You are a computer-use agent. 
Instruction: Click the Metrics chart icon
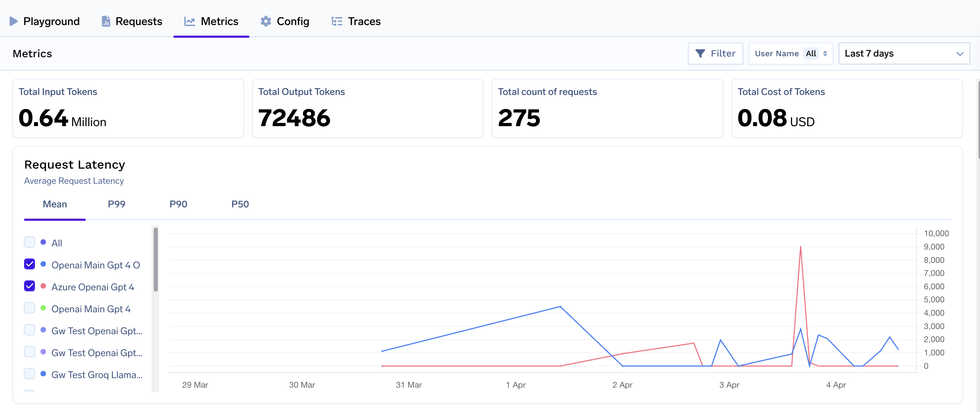[x=189, y=21]
